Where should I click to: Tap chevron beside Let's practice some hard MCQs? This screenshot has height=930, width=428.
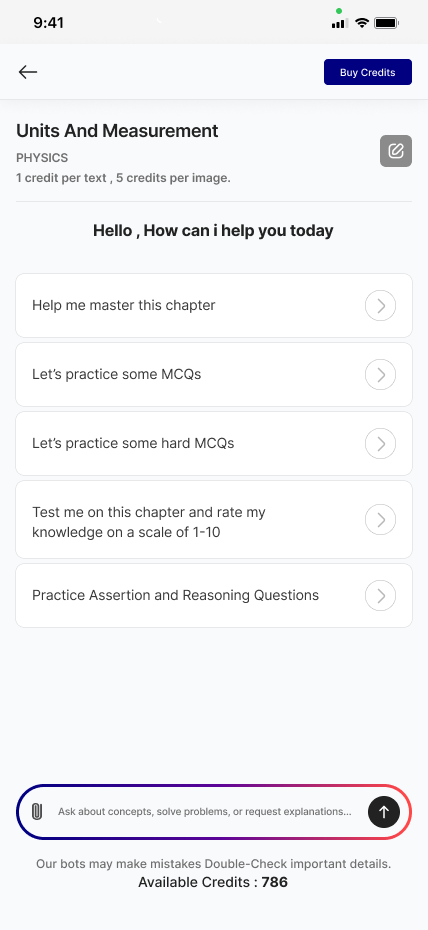pos(380,444)
